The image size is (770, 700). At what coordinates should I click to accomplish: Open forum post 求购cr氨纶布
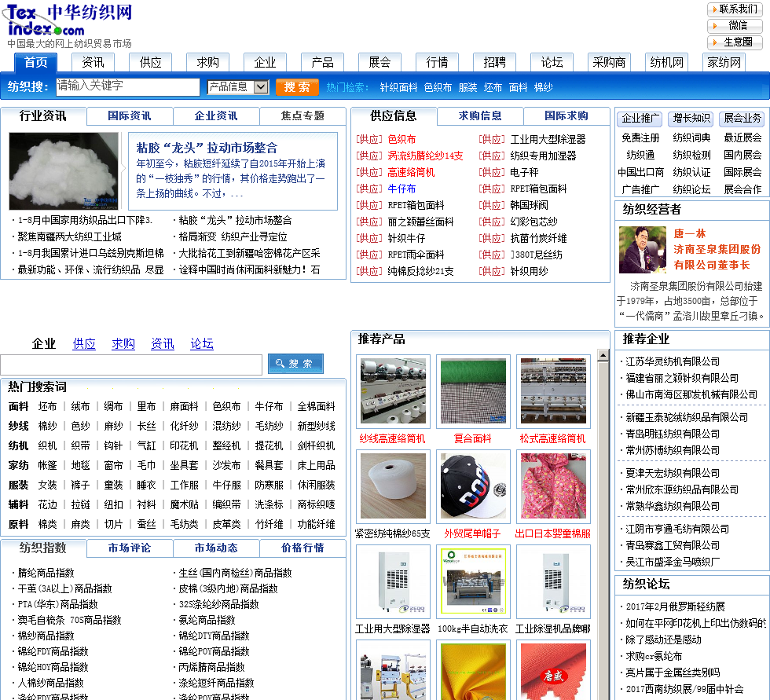[654, 656]
